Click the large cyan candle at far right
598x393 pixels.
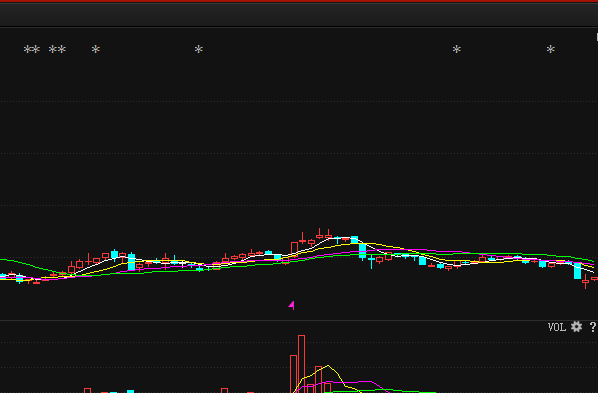(577, 271)
